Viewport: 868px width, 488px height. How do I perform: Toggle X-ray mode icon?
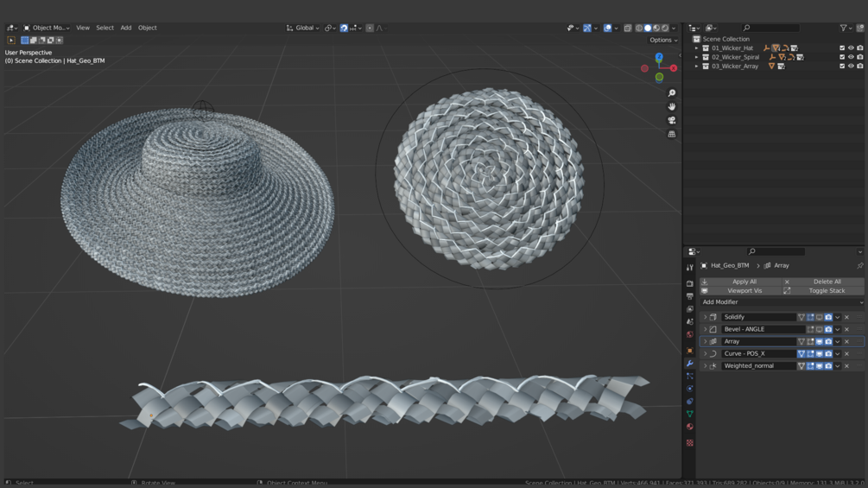tap(628, 28)
